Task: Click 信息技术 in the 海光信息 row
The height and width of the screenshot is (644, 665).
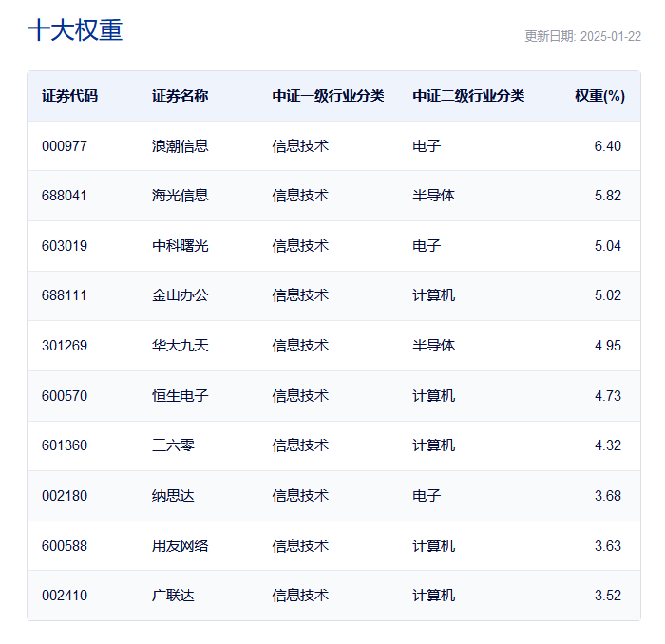Action: [x=300, y=196]
